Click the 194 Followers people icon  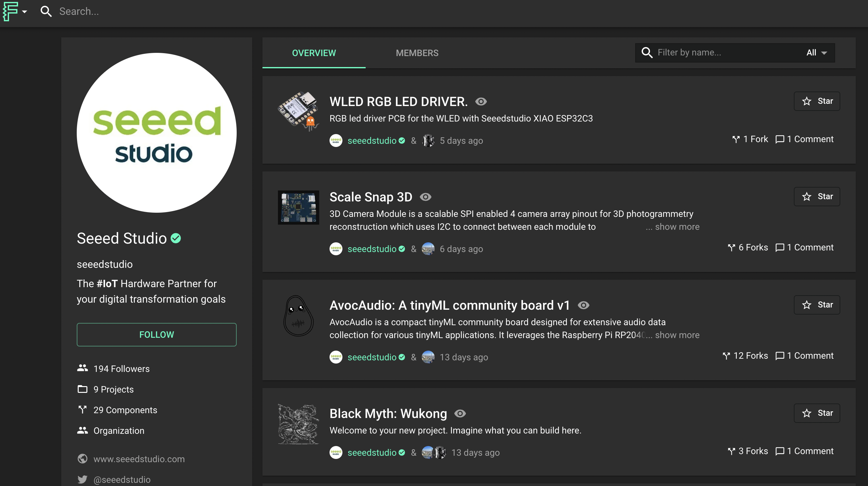pos(82,368)
